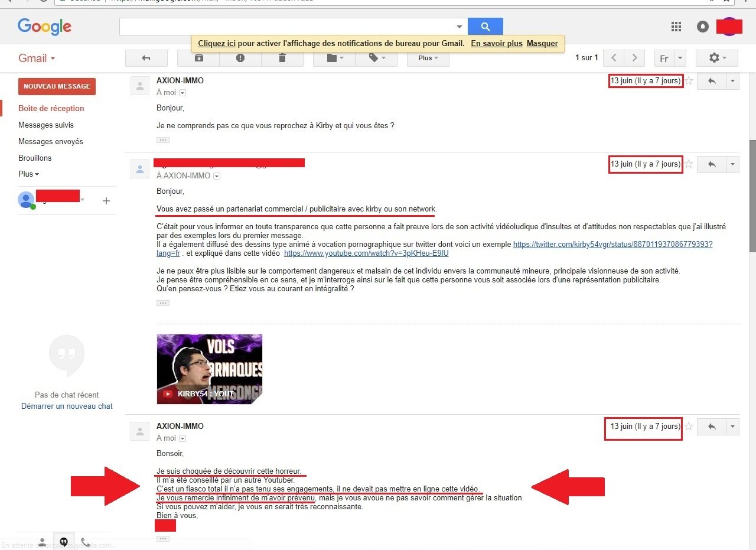
Task: Open the settings gear menu
Action: tap(717, 58)
